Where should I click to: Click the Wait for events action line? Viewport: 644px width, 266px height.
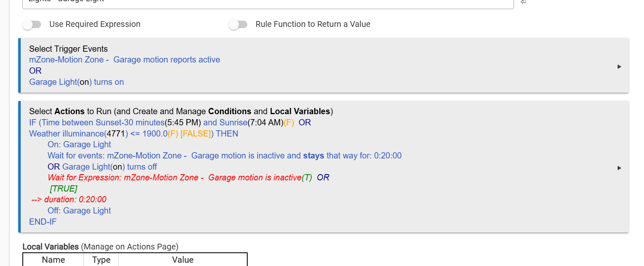[x=224, y=156]
